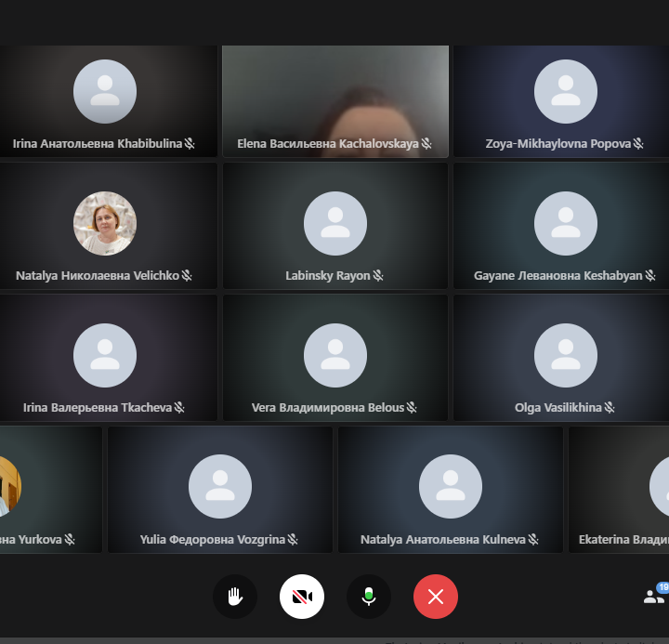Leave the call with red button

436,597
